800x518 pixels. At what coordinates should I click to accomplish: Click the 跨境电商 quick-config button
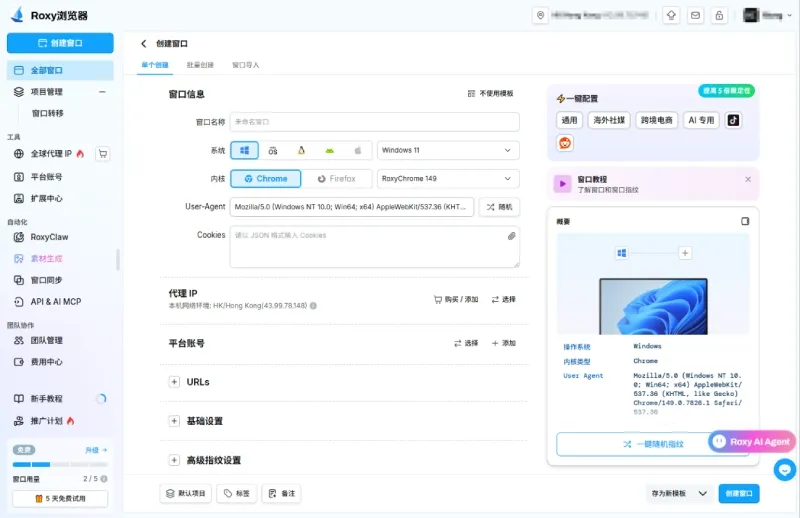(657, 120)
